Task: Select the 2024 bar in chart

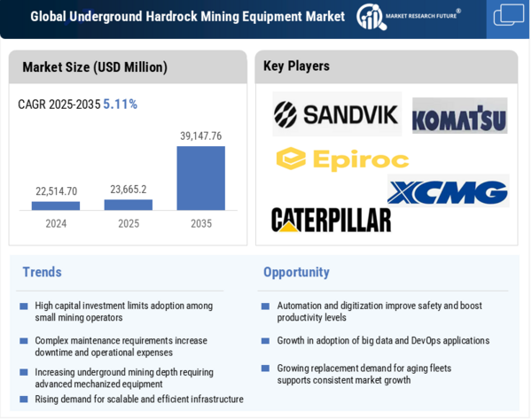Action: tap(56, 206)
